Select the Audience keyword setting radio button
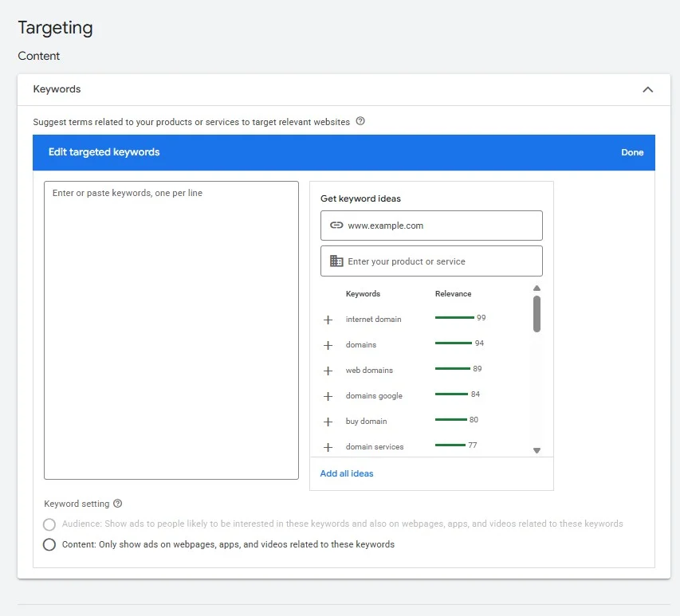Screen dimensions: 680x616 click(x=49, y=524)
